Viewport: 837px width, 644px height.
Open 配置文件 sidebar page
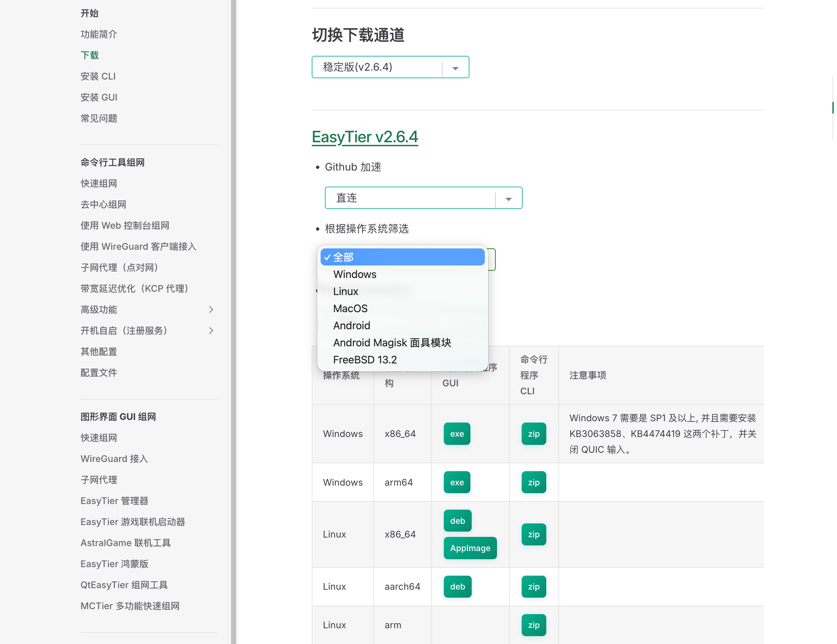click(x=99, y=373)
